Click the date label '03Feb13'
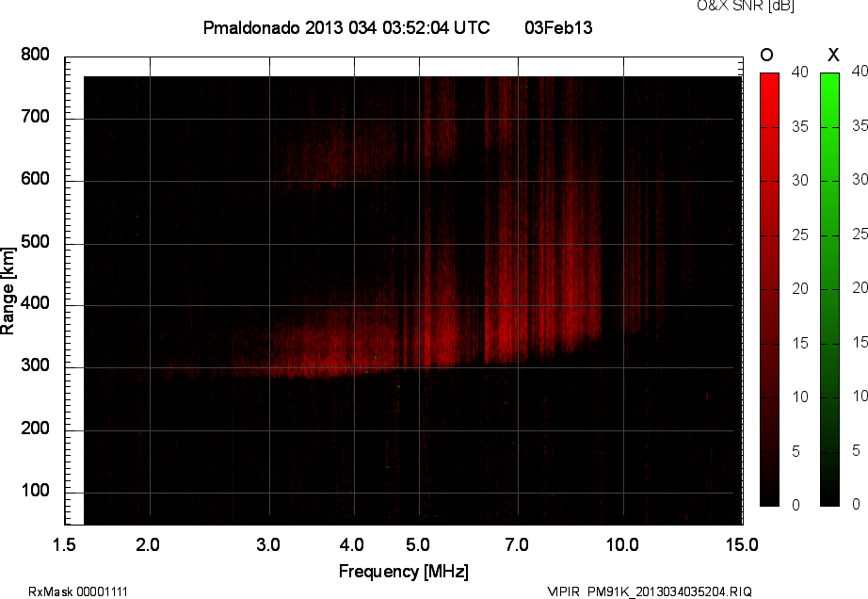The width and height of the screenshot is (868, 599). coord(558,27)
